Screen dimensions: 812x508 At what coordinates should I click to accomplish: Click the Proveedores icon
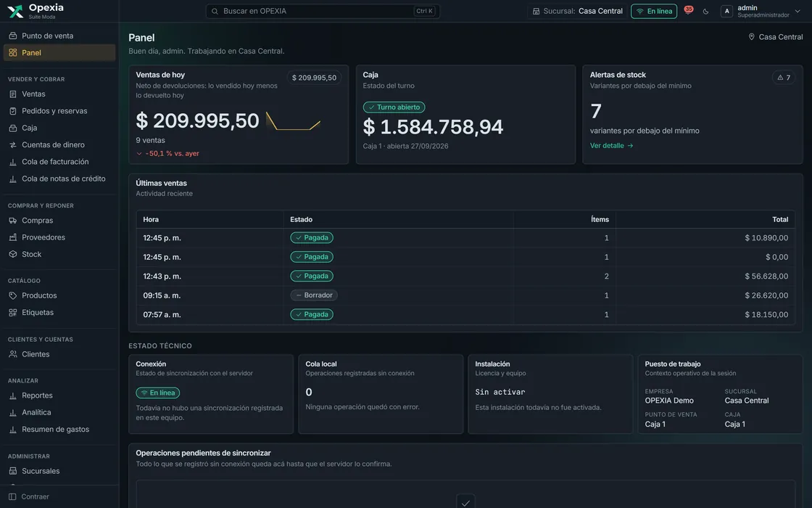[13, 237]
